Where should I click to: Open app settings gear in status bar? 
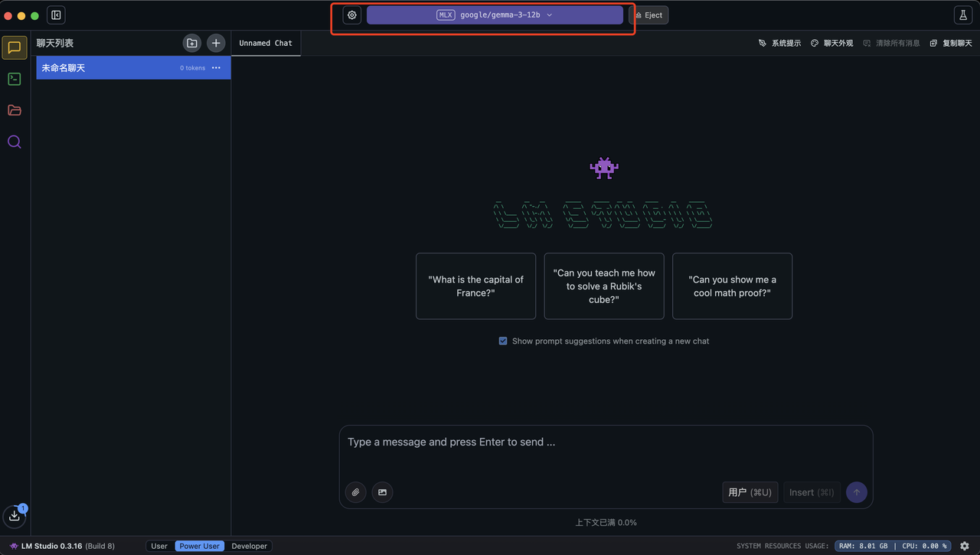pyautogui.click(x=965, y=546)
